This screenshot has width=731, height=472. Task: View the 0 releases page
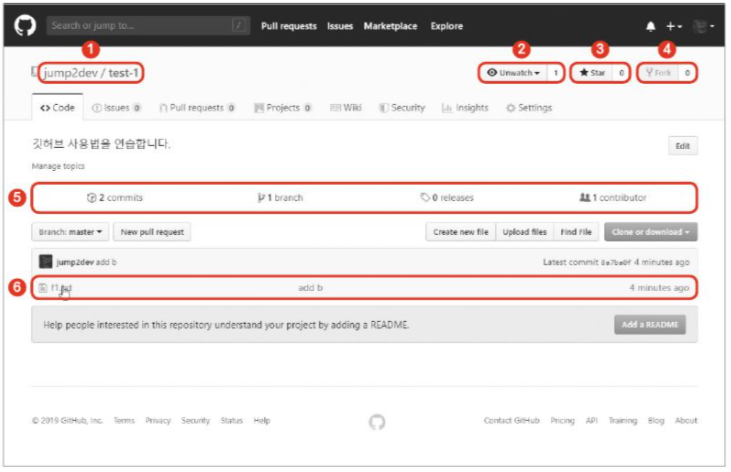coord(447,198)
